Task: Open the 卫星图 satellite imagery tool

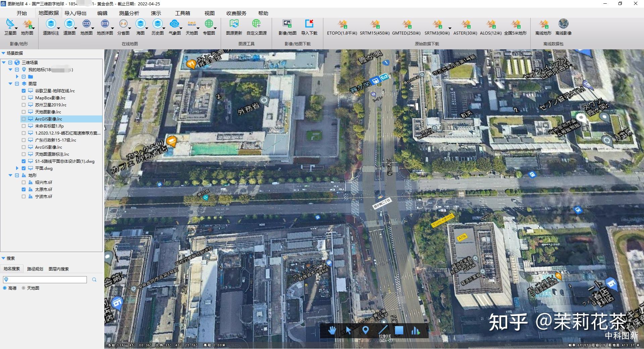Action: coord(10,27)
